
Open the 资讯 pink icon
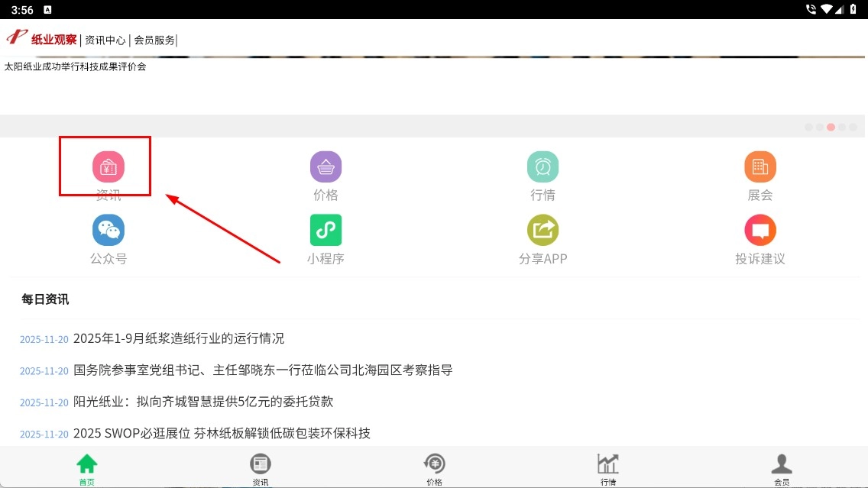tap(108, 166)
